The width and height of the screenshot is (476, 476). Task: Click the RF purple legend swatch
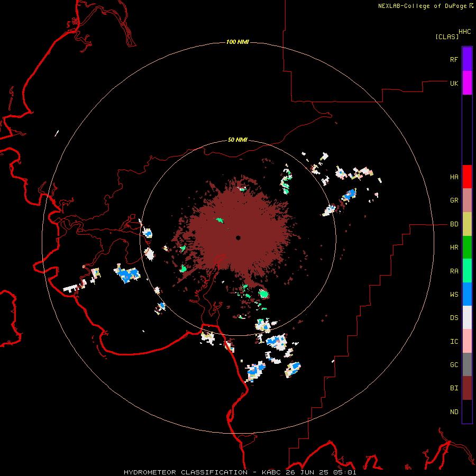tap(467, 59)
